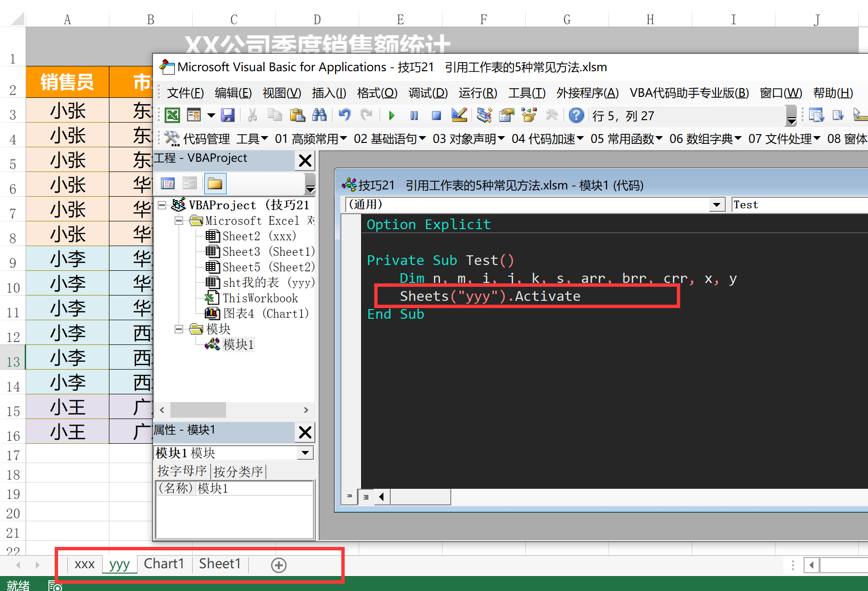This screenshot has width=868, height=591.
Task: Collapse the VBAProject root tree node
Action: pyautogui.click(x=162, y=205)
